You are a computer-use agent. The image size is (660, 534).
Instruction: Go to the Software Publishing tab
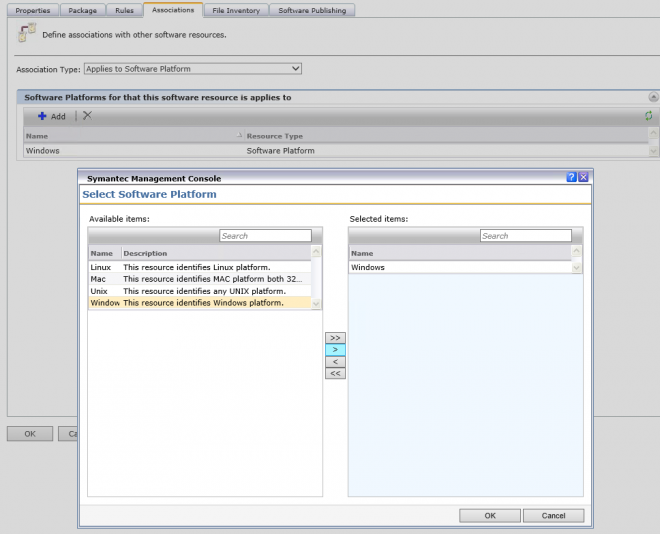312,10
